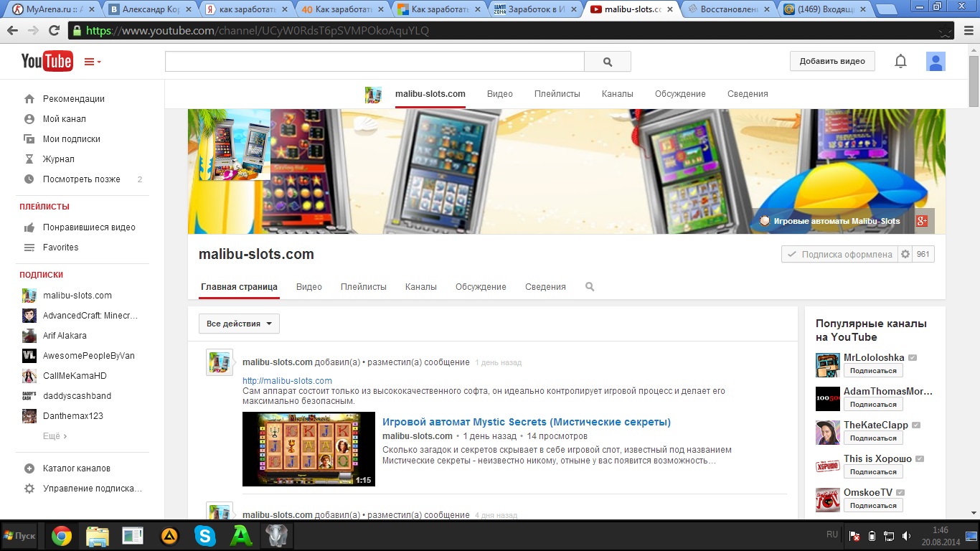Click the Google+ icon on the banner
980x551 pixels.
[x=923, y=221]
